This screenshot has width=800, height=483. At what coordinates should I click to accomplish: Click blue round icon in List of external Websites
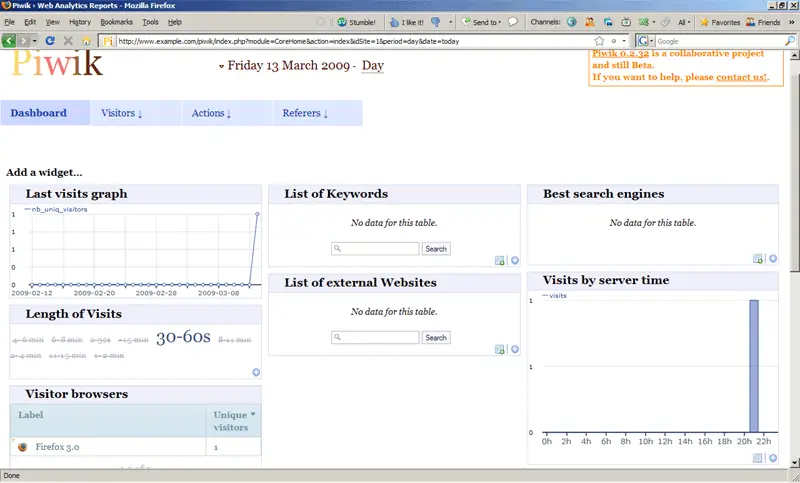point(515,349)
